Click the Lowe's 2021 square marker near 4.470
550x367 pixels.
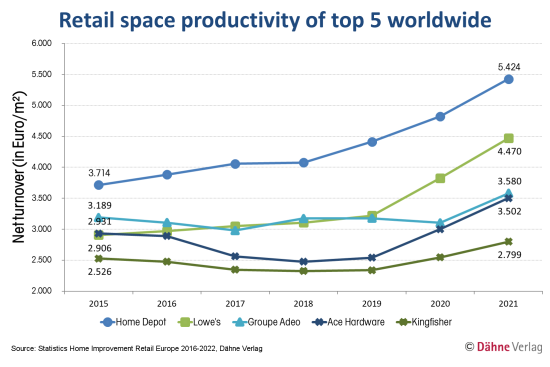509,138
